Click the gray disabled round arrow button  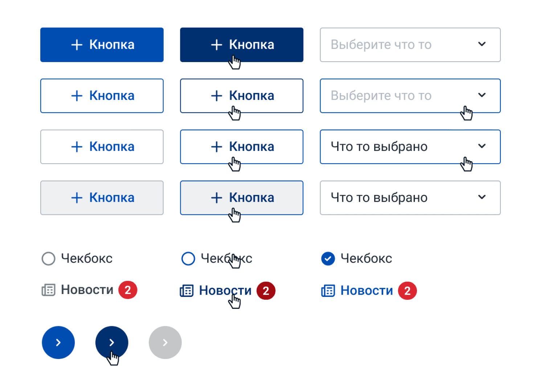(165, 342)
